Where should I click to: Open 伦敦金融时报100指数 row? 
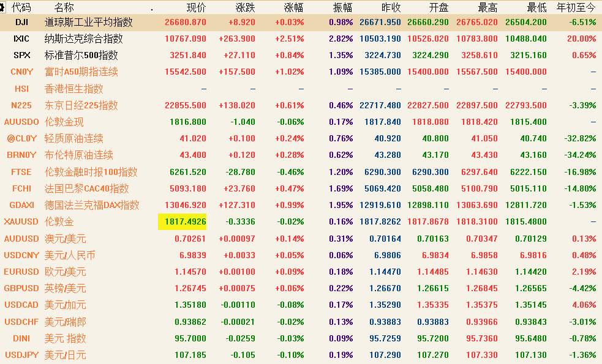tap(91, 172)
